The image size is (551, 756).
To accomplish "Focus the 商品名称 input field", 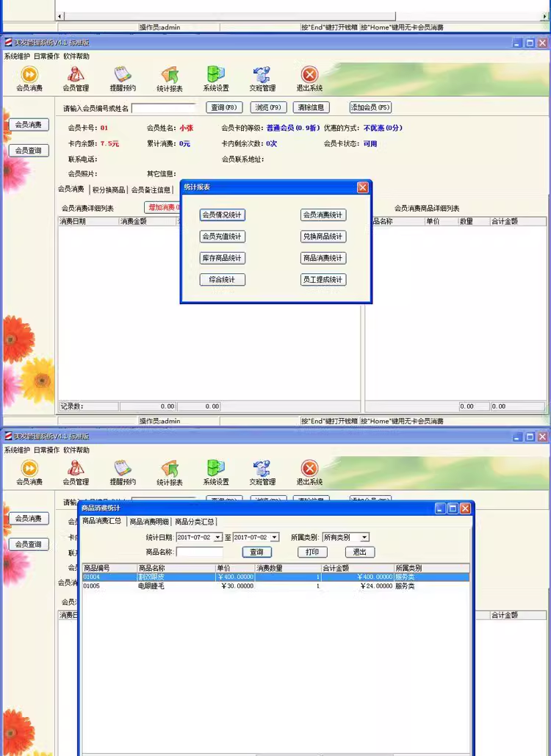I will pos(200,552).
